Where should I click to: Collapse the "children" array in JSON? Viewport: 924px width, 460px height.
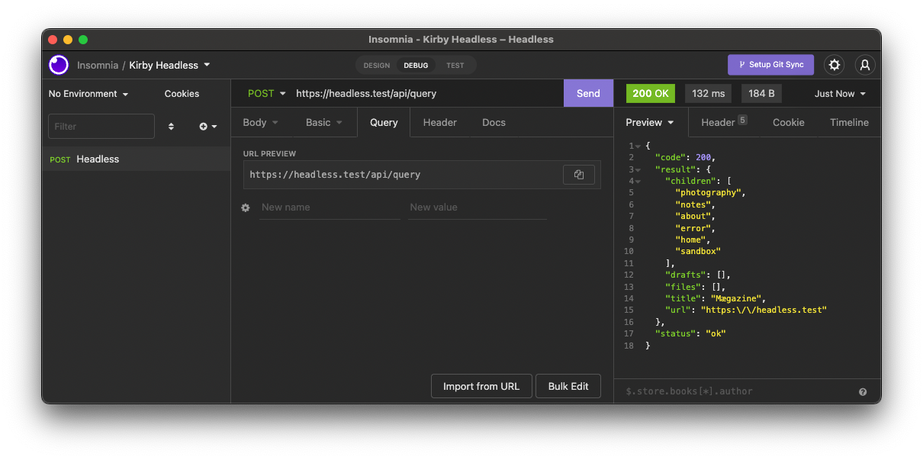point(653,181)
